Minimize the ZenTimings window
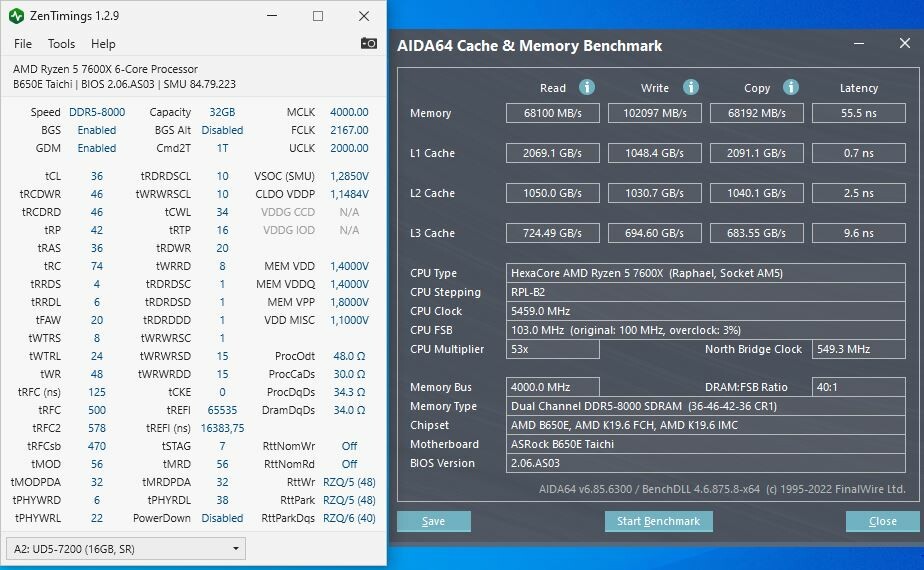The image size is (924, 570). coord(272,16)
